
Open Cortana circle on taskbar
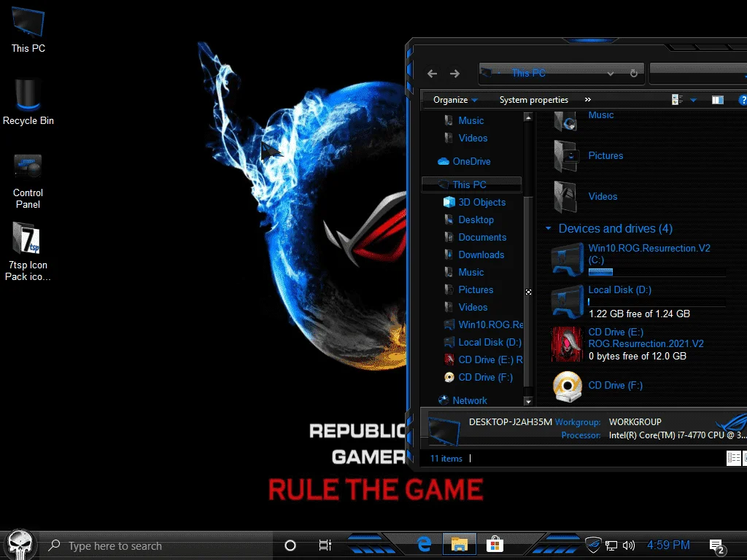(x=290, y=545)
